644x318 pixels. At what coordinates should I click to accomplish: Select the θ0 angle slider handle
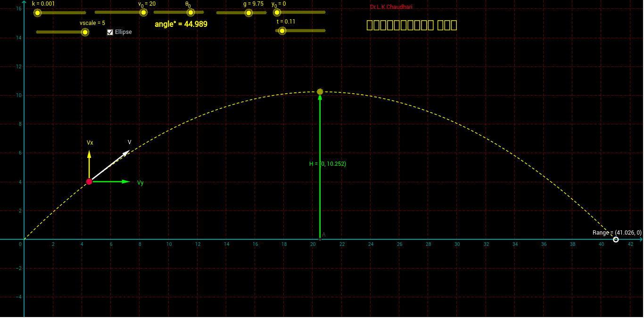click(190, 13)
